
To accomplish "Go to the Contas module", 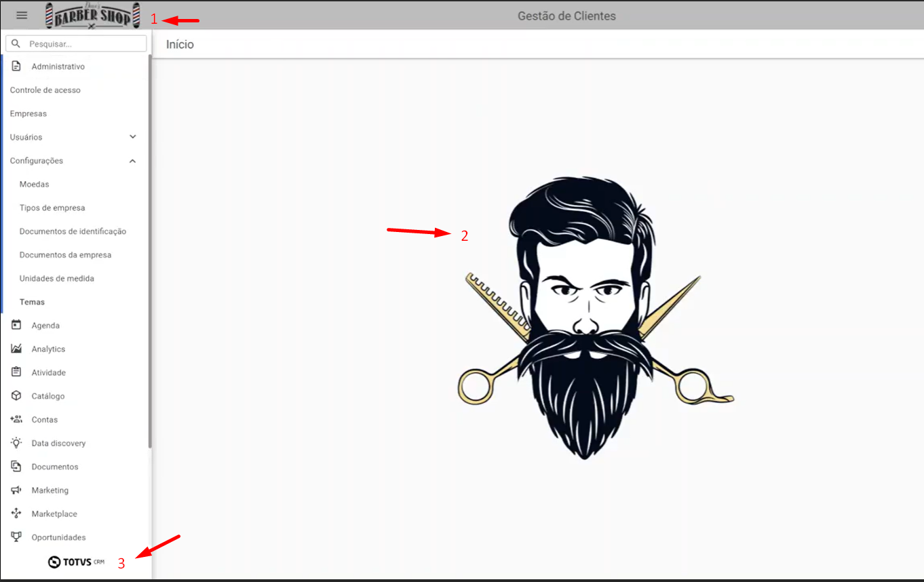I will pos(44,420).
